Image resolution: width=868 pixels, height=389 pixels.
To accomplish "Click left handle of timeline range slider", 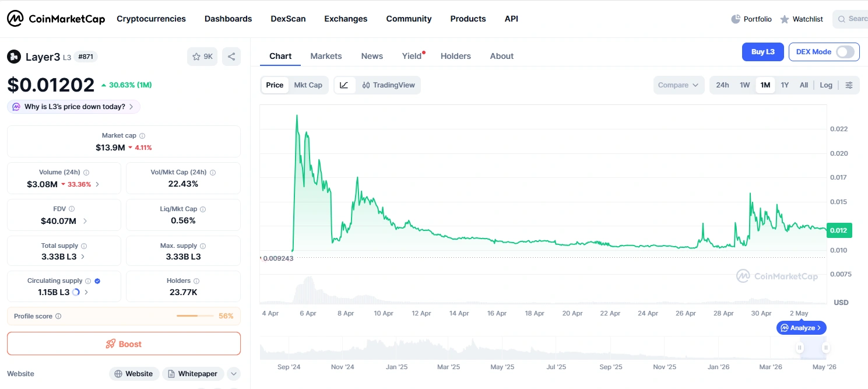I will click(800, 348).
